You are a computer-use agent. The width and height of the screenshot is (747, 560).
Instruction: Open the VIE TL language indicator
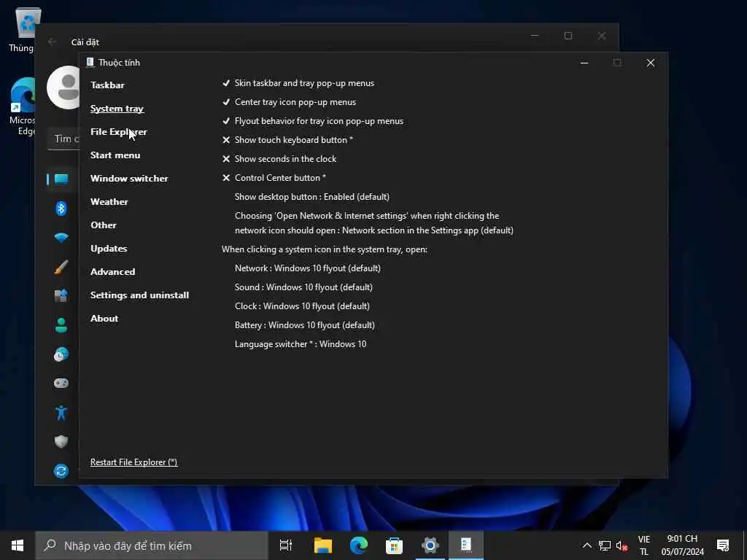click(643, 545)
